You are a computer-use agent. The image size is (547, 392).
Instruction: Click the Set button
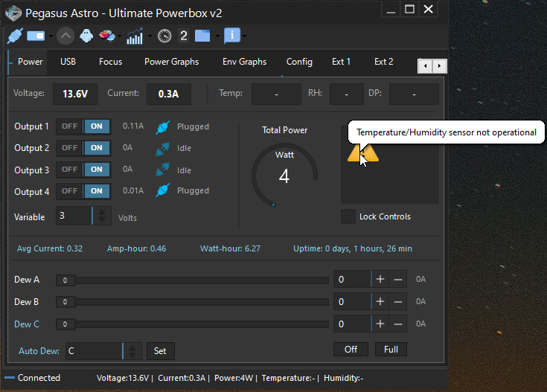coord(160,351)
